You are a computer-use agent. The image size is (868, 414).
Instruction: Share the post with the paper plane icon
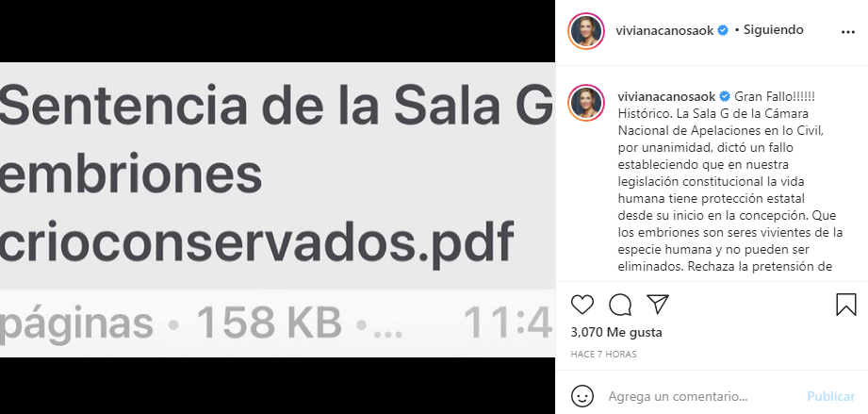click(x=658, y=305)
